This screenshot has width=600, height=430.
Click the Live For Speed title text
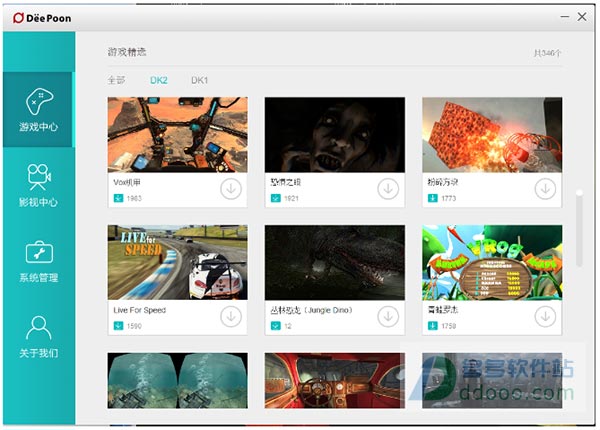pos(140,310)
